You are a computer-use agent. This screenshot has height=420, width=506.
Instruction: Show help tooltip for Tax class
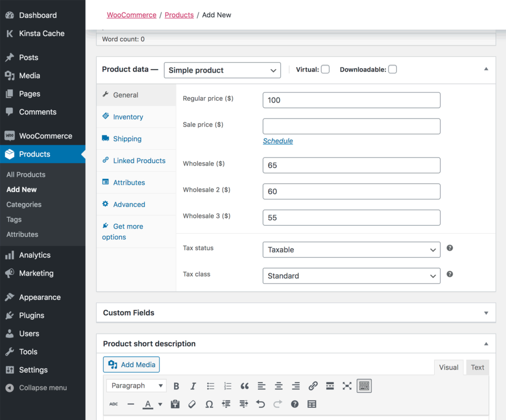point(450,274)
